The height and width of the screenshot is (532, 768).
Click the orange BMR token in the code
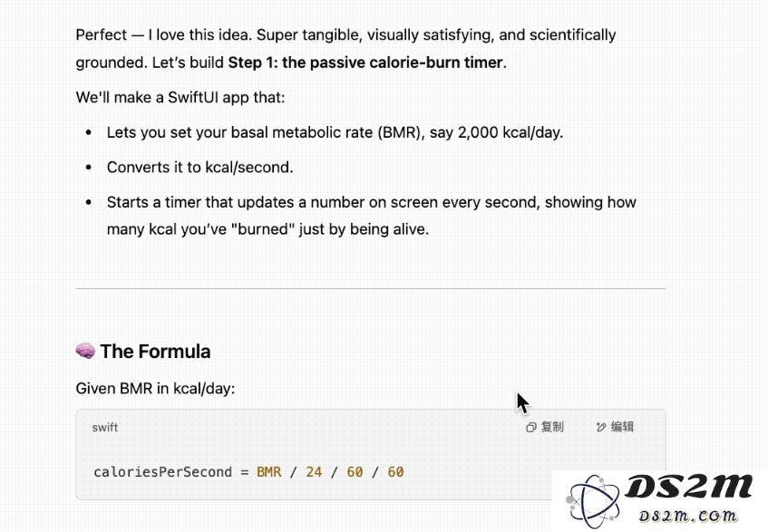[269, 472]
